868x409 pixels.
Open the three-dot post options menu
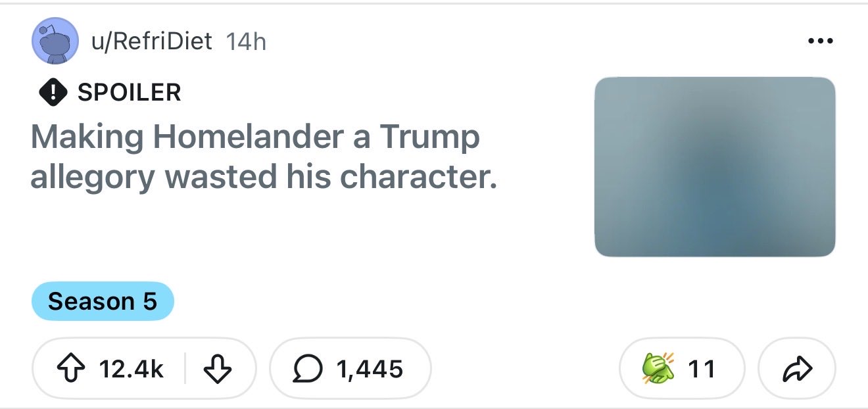(x=820, y=41)
